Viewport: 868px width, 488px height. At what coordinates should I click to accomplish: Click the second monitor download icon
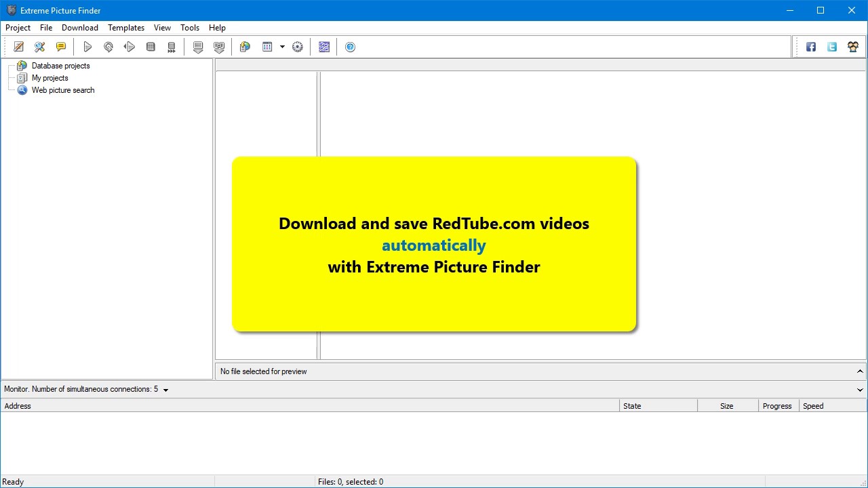click(x=219, y=47)
